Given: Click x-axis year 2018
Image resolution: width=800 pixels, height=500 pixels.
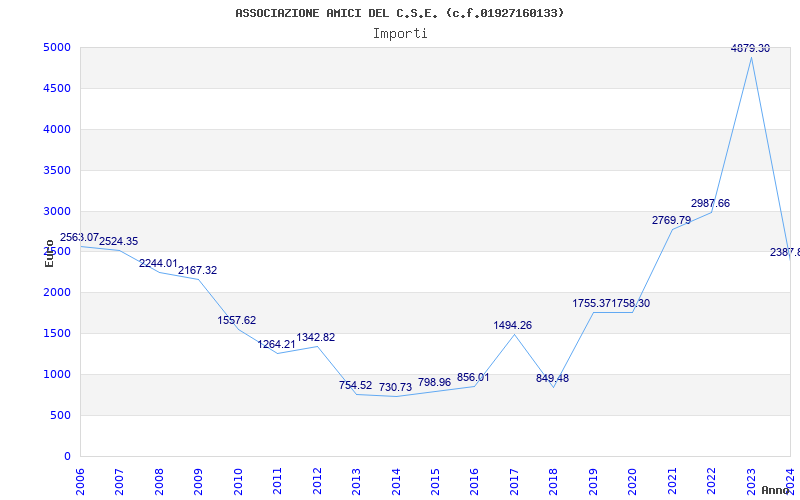Looking at the screenshot, I should 554,482.
